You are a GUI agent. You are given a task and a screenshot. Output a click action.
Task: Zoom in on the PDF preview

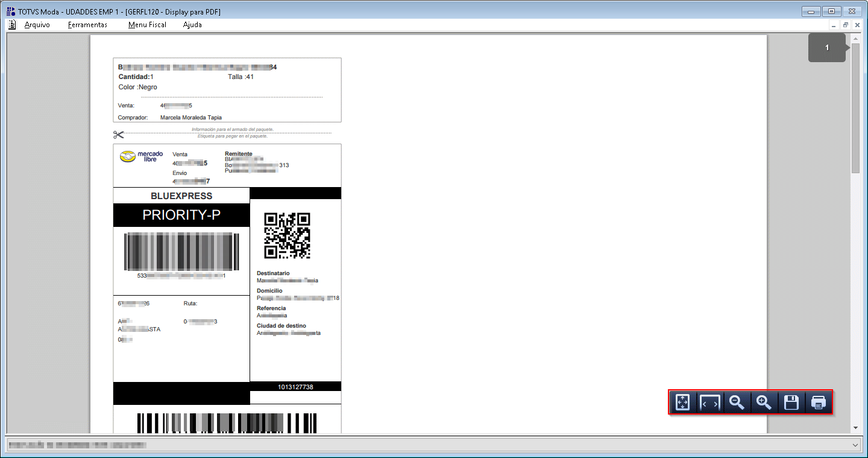click(x=764, y=402)
